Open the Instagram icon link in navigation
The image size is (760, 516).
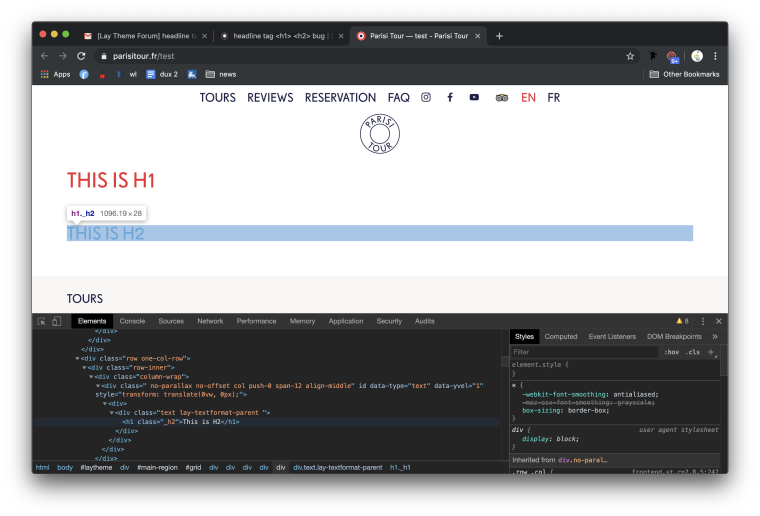(x=425, y=98)
